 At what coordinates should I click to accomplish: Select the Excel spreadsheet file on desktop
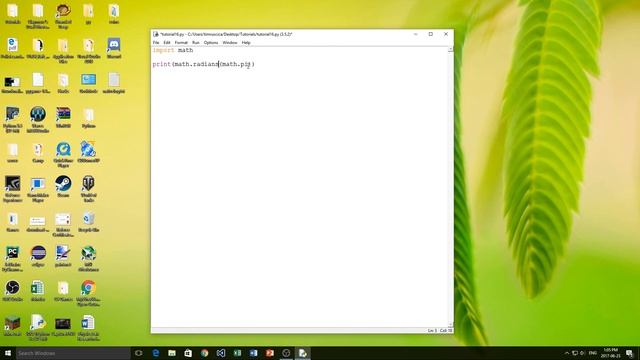38,291
